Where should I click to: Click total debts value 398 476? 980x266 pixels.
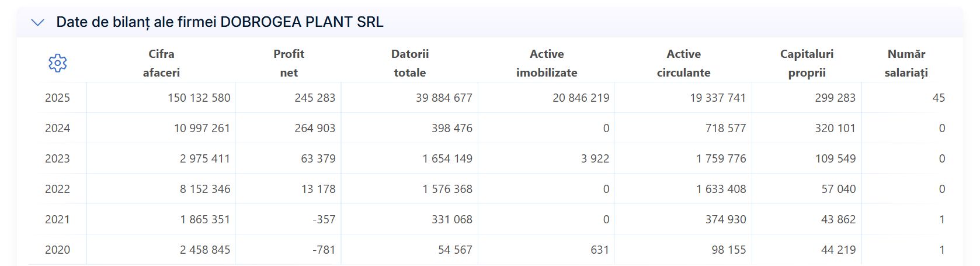point(452,128)
